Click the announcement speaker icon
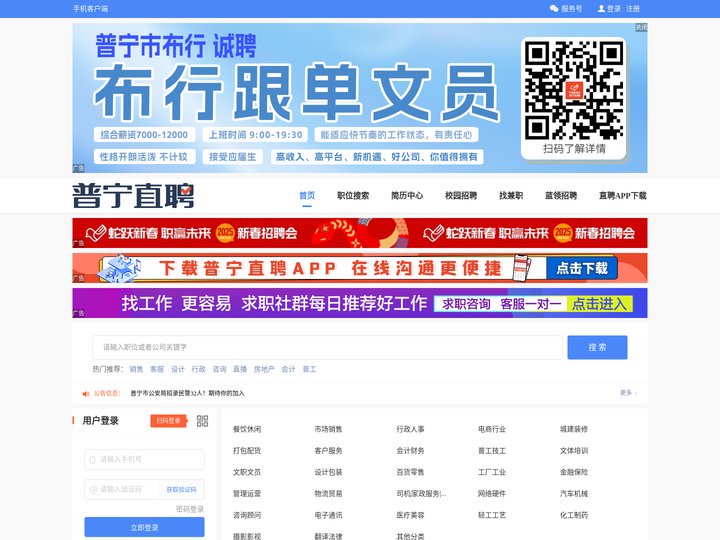 point(86,394)
